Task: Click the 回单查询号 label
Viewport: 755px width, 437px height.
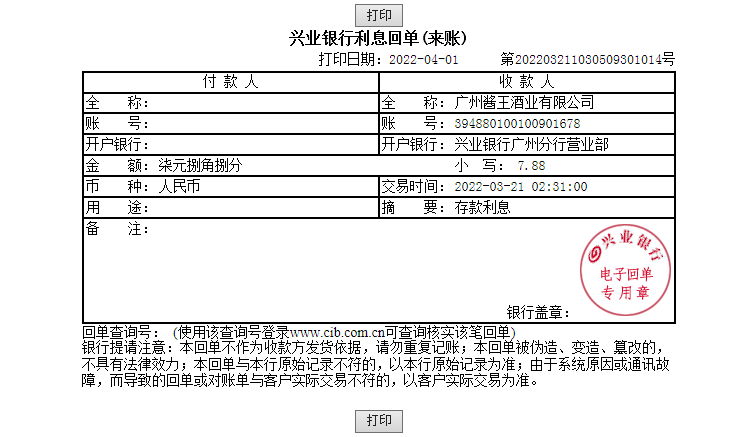Action: click(120, 333)
